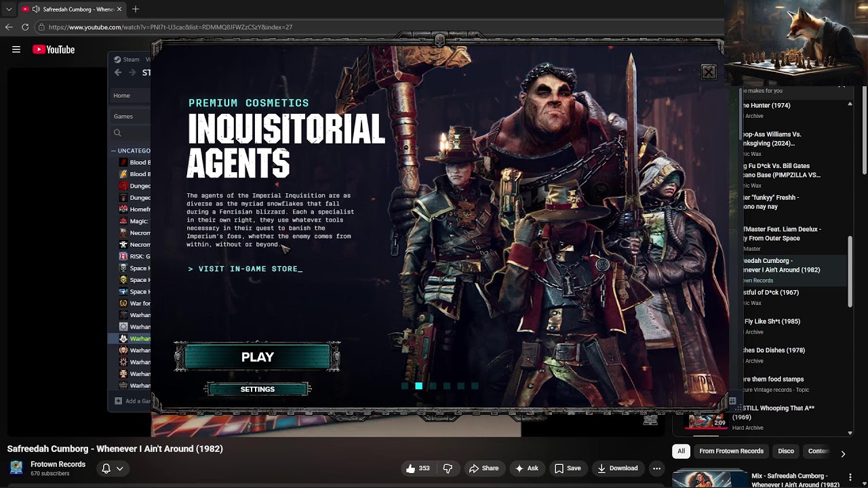Play the STILL Whooping That A** playlist item

pos(764,417)
